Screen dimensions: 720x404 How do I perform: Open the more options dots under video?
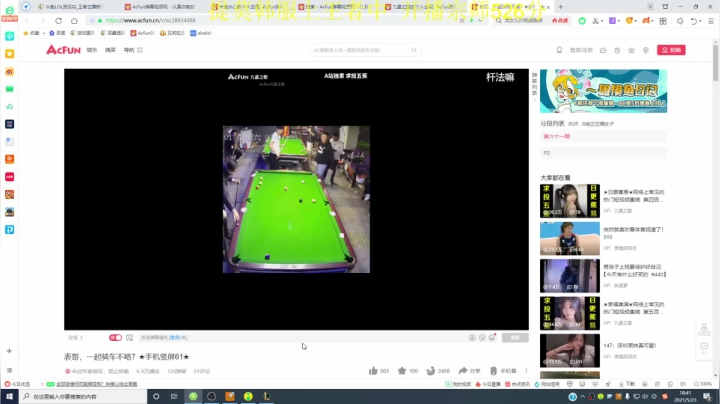click(x=526, y=371)
